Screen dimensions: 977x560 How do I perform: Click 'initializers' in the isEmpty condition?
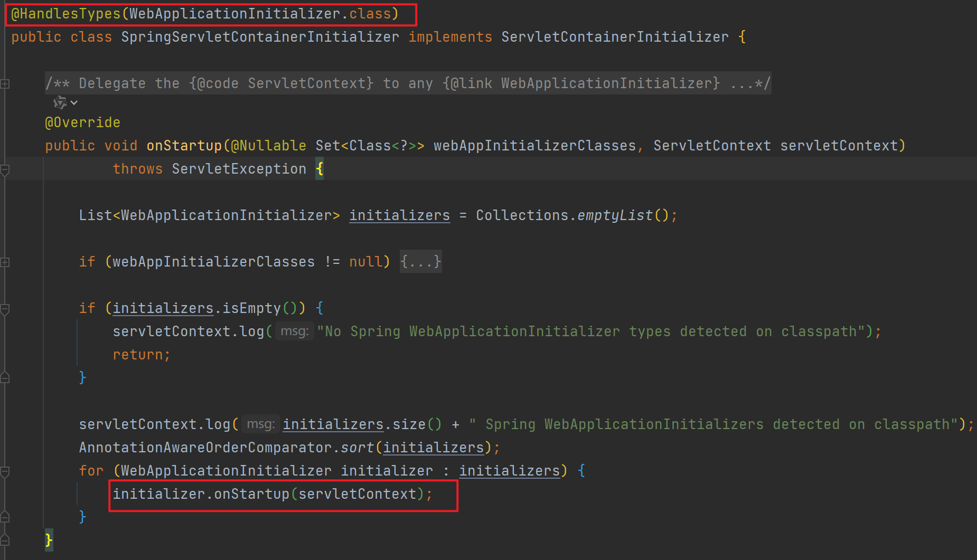coord(163,308)
